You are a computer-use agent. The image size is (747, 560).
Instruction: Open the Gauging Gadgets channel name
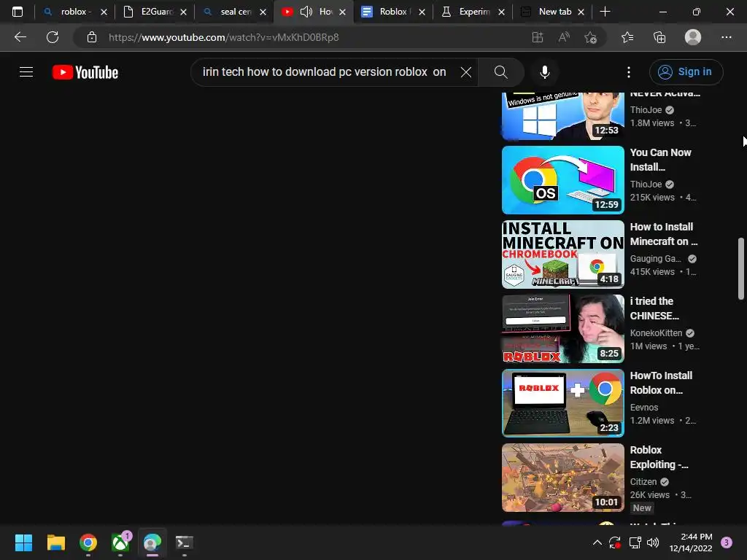(x=656, y=259)
